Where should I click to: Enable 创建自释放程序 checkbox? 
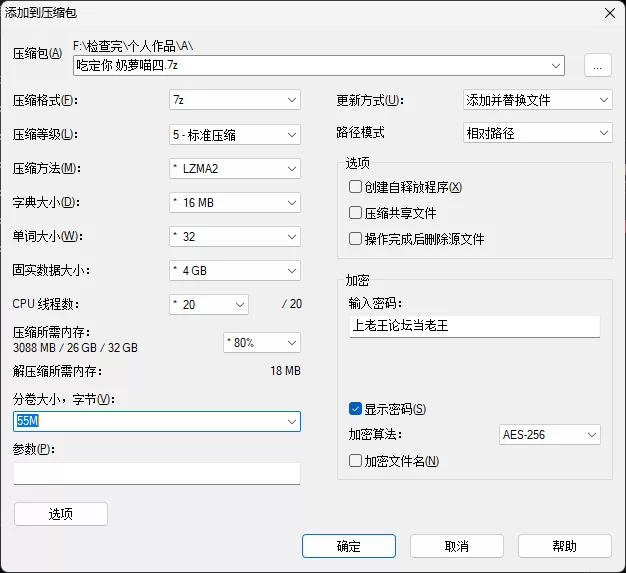pyautogui.click(x=355, y=186)
